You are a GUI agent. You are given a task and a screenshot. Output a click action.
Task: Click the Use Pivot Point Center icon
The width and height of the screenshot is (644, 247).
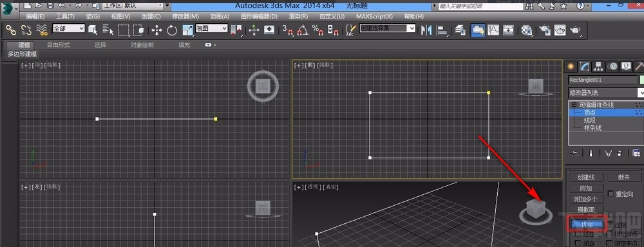pos(237,30)
